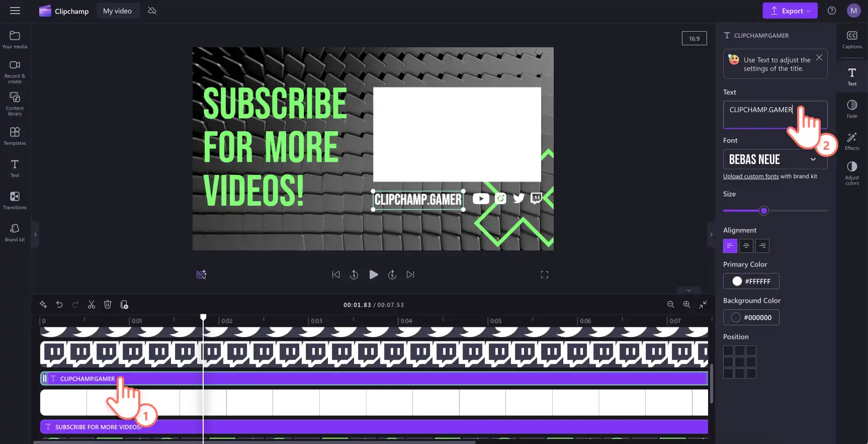Select center text alignment

point(746,246)
